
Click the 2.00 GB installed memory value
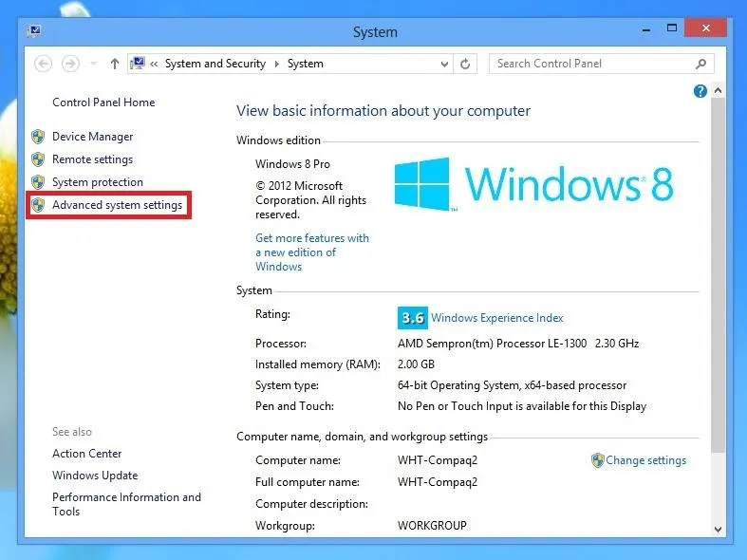pos(416,364)
